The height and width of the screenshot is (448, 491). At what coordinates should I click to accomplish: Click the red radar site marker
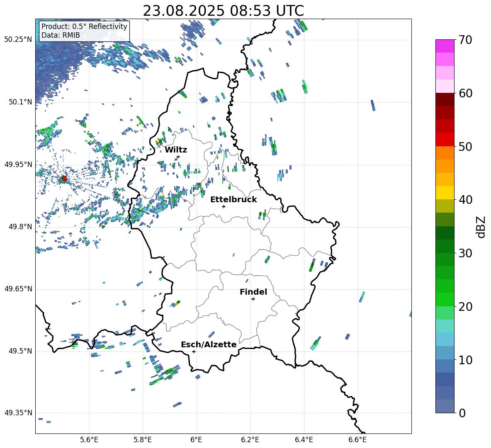coord(64,179)
